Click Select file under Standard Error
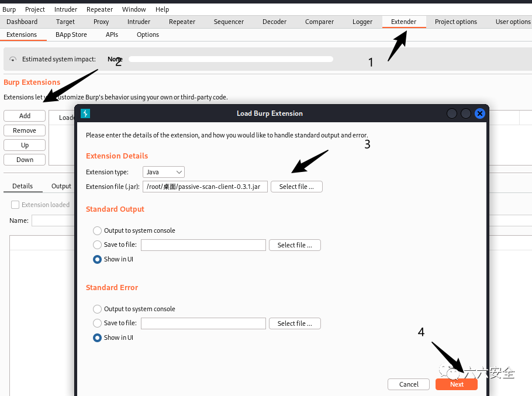The width and height of the screenshot is (532, 396). 295,323
